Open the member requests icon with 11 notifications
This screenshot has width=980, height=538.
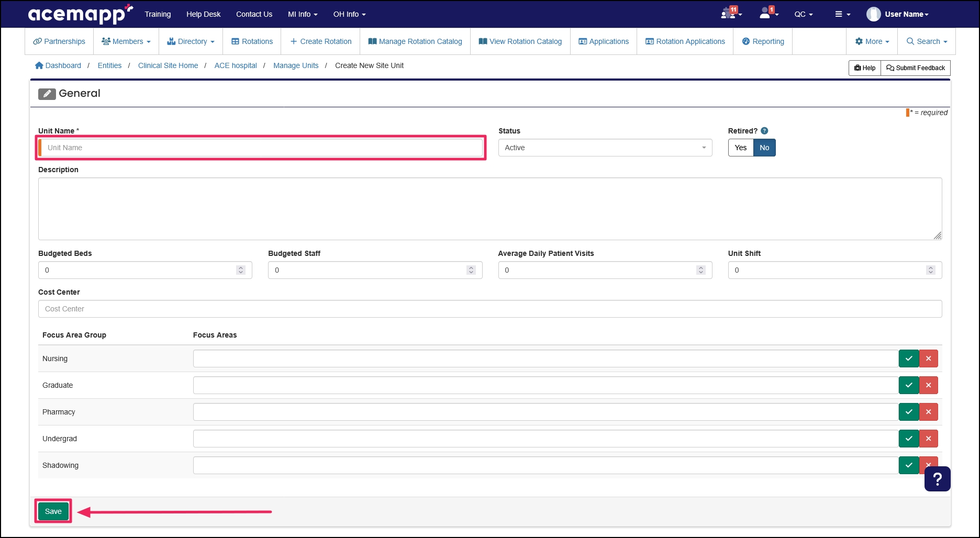point(728,14)
